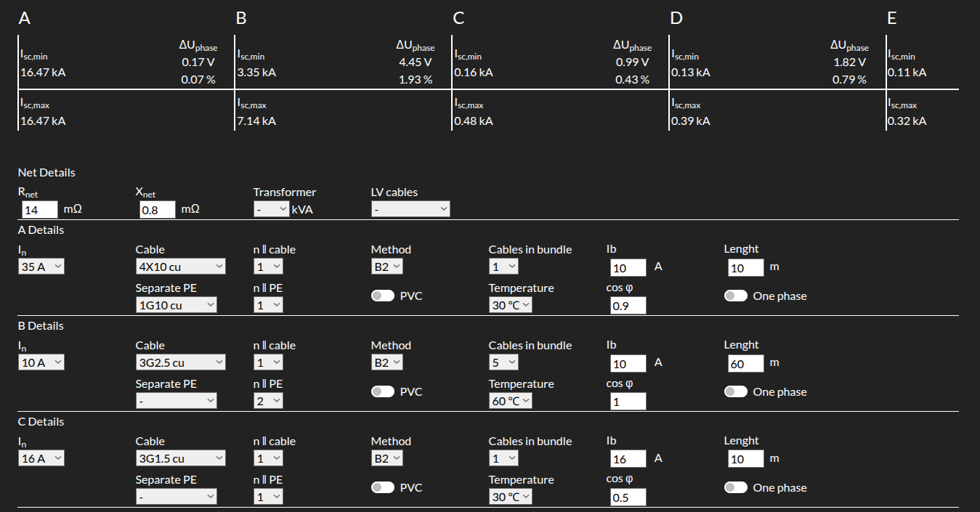980x512 pixels.
Task: Change the 4X10 cu cable selection
Action: pyautogui.click(x=180, y=267)
